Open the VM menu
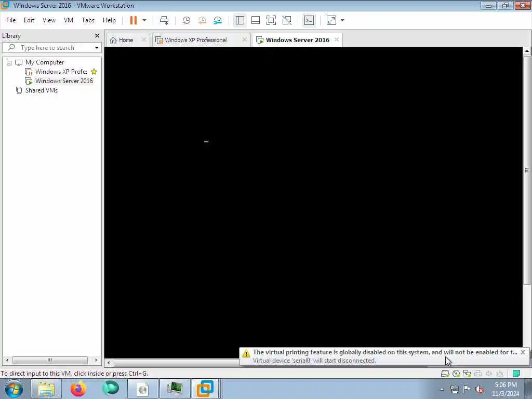The height and width of the screenshot is (399, 532). (69, 20)
